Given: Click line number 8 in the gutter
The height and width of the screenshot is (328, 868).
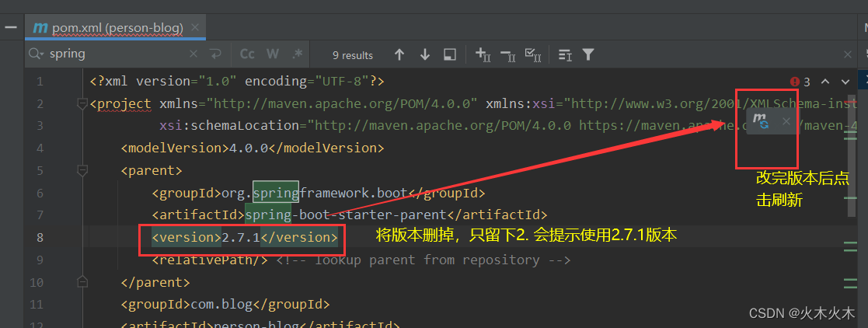Looking at the screenshot, I should [x=40, y=237].
